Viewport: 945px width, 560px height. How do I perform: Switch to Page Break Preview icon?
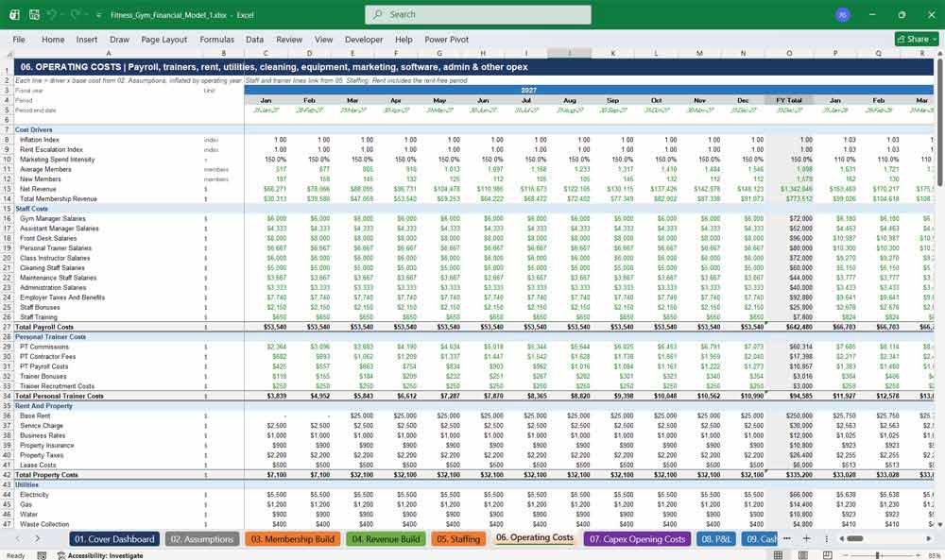click(828, 555)
